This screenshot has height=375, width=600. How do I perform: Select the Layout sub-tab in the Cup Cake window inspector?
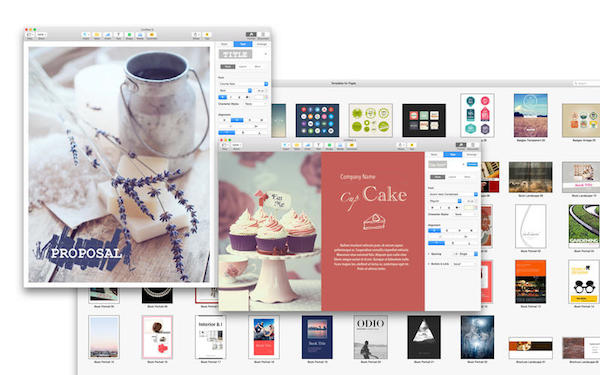coord(452,177)
